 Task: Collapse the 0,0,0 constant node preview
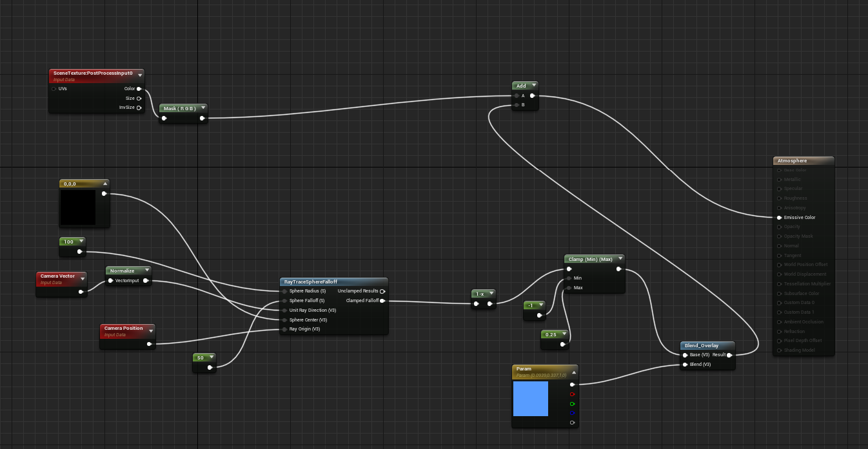click(x=106, y=183)
